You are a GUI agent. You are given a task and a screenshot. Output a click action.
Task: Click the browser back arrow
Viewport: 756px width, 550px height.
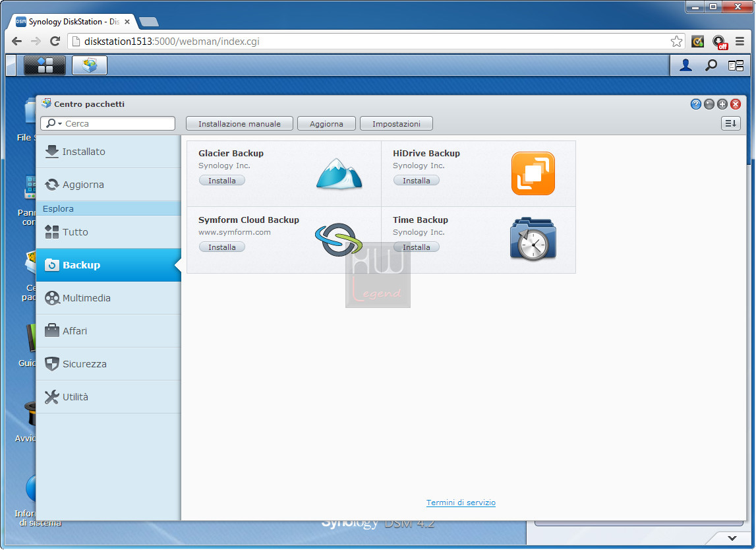(x=17, y=42)
